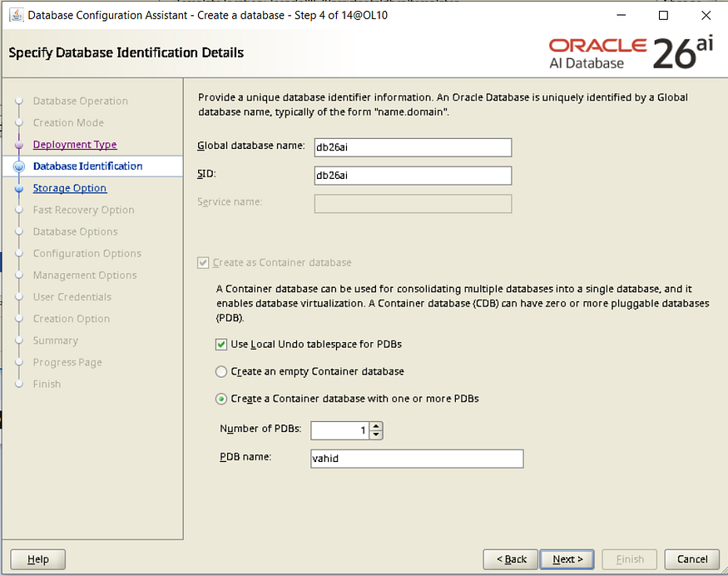Click the Finish step in sidebar
This screenshot has width=728, height=576.
click(x=47, y=385)
